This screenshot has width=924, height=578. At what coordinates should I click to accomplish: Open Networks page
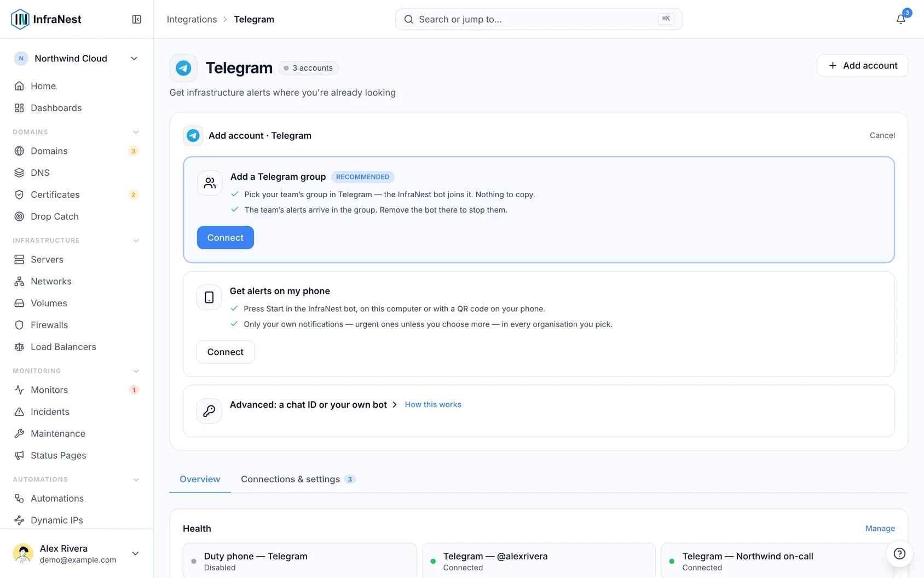pos(77,281)
